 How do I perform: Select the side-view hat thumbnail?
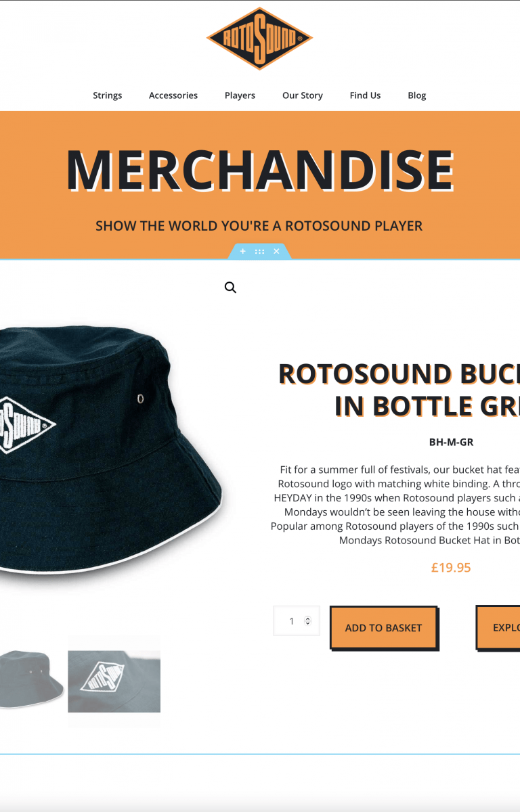[32, 679]
